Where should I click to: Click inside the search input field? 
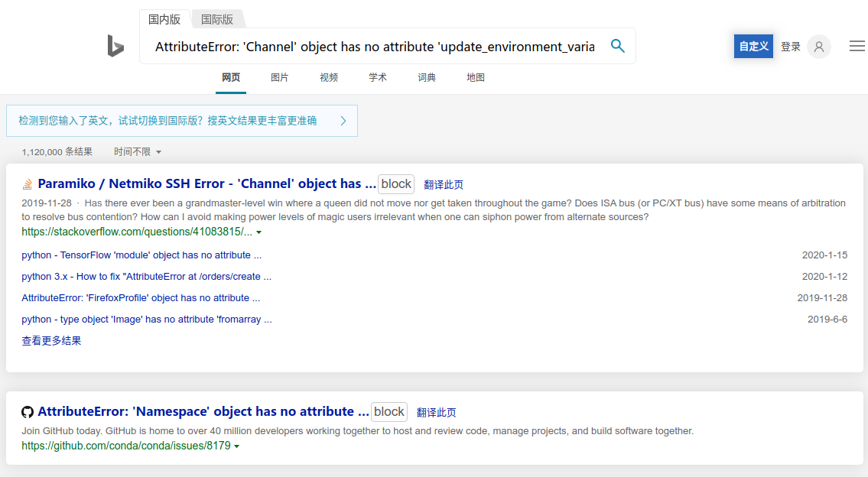click(x=375, y=46)
